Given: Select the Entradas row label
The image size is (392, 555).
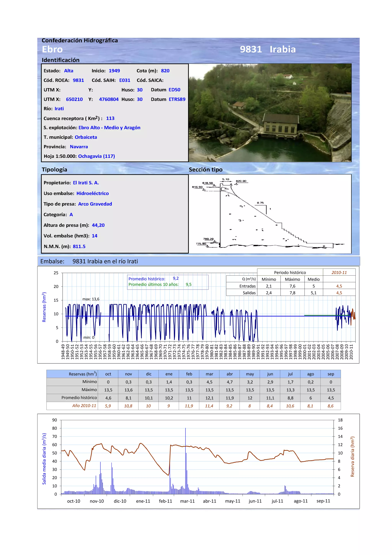Looking at the screenshot, I should (247, 286).
